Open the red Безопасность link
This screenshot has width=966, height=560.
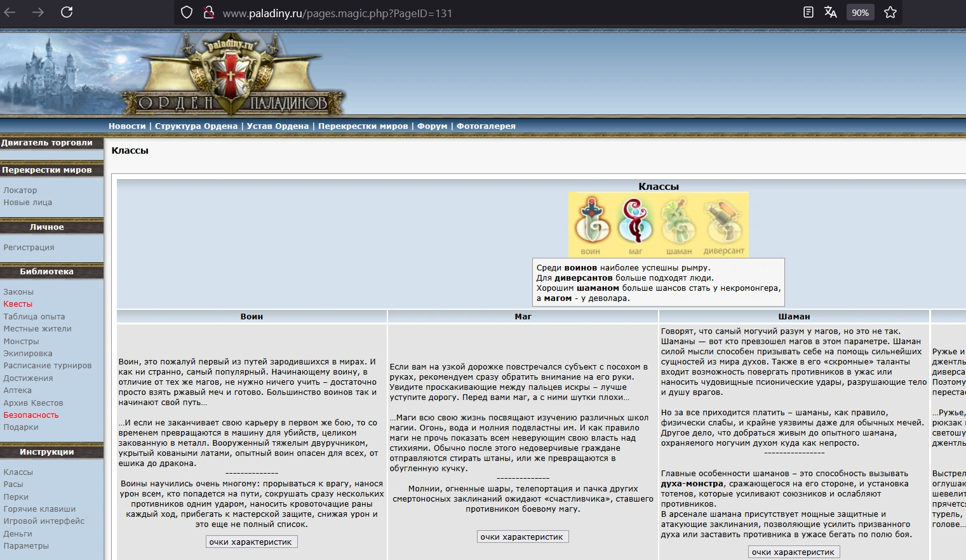[31, 415]
